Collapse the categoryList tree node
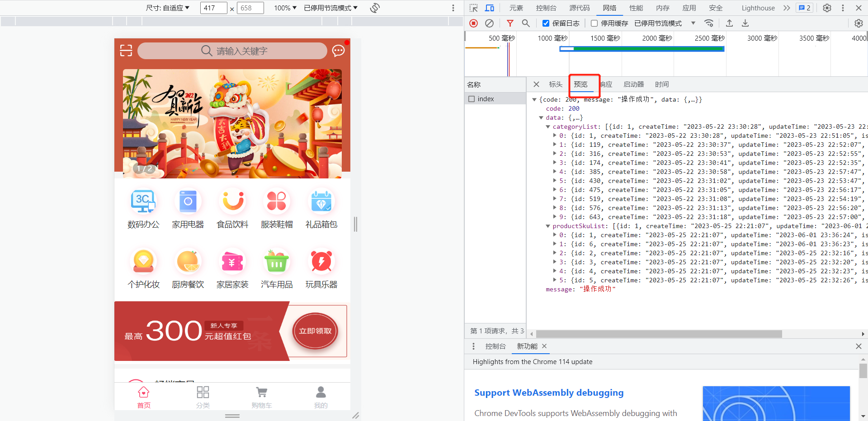Screen dimensions: 868x421 (548, 127)
